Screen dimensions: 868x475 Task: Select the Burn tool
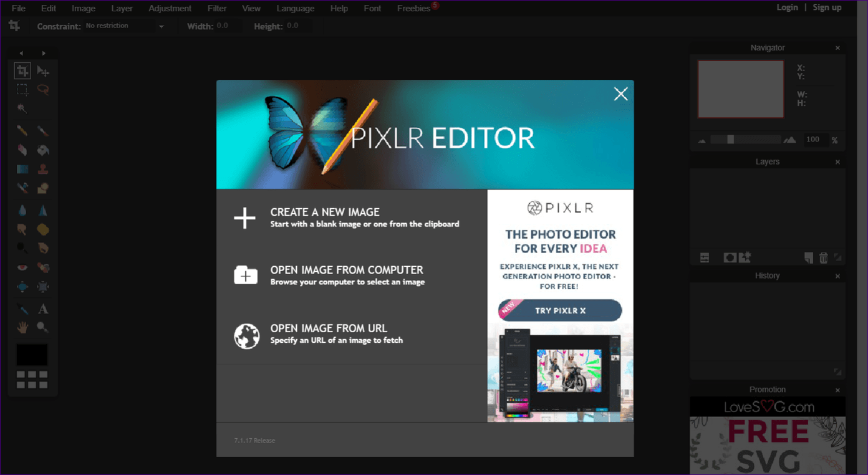(x=43, y=248)
